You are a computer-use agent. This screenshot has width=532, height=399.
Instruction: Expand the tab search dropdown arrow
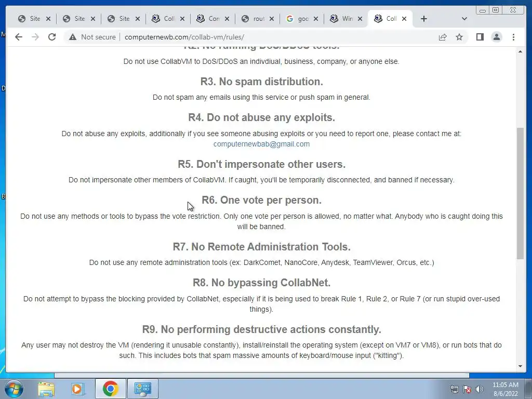pyautogui.click(x=464, y=19)
